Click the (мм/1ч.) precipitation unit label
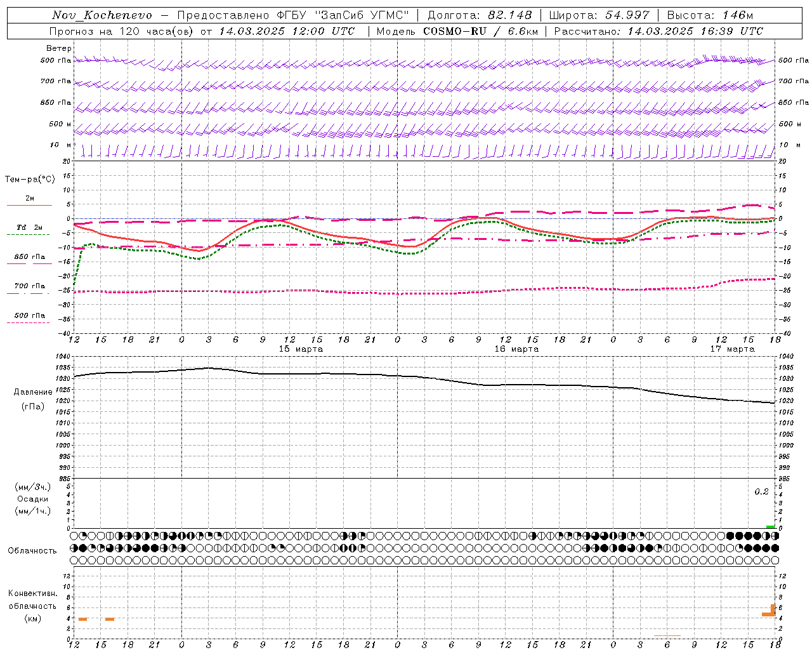The image size is (812, 650). [x=33, y=511]
